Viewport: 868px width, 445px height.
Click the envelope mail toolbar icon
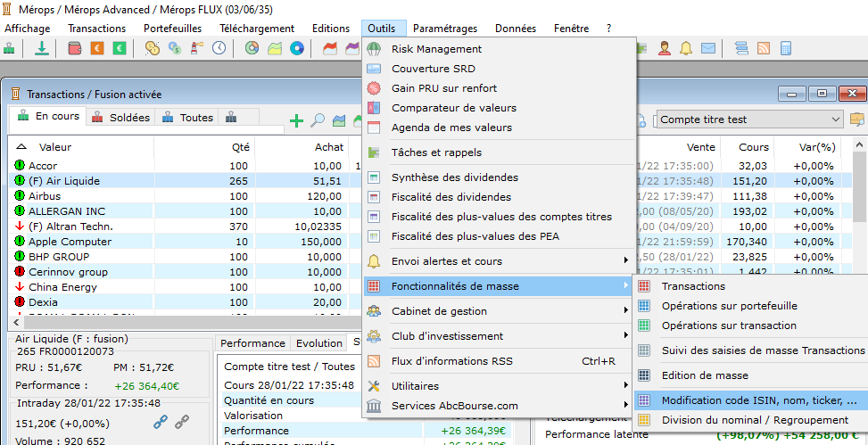coord(708,48)
